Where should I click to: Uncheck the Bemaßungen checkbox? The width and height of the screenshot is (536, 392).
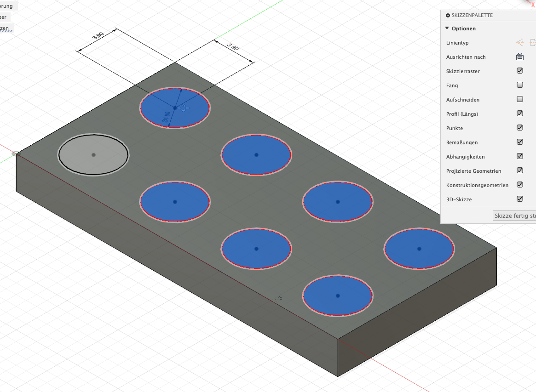click(520, 142)
